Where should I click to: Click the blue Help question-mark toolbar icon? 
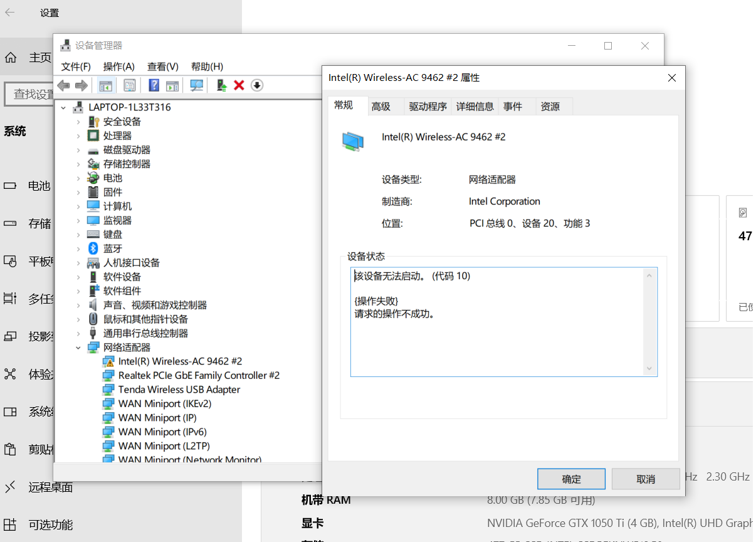(154, 85)
